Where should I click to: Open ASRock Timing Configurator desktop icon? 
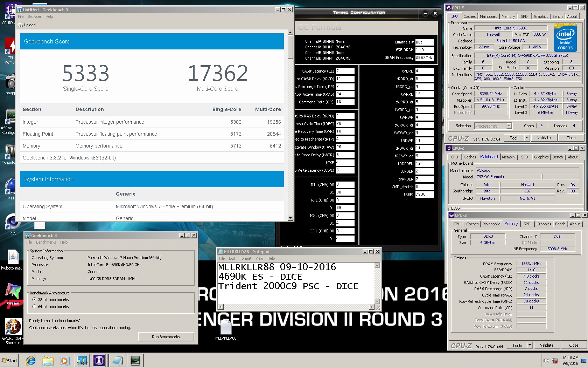10,122
